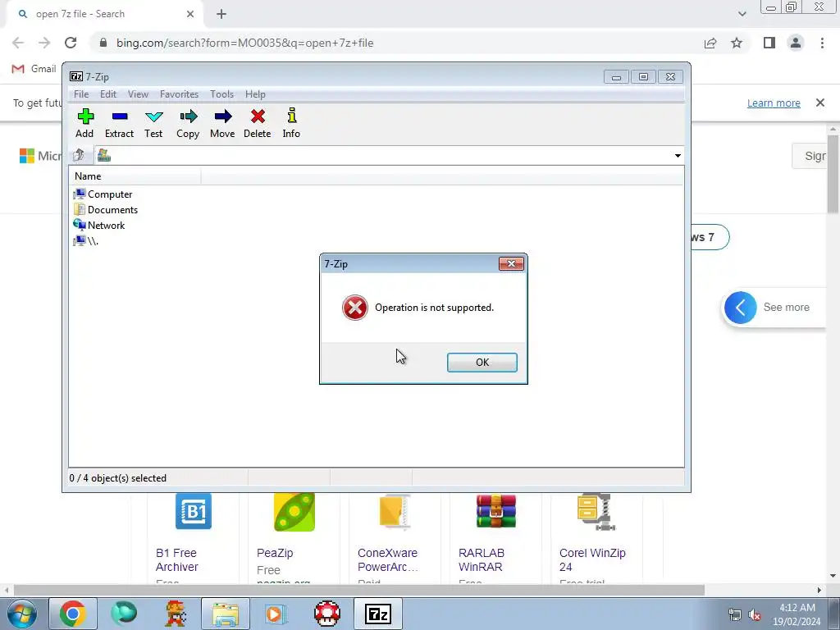
Task: Close the 7-Zip error dialog
Action: (511, 263)
